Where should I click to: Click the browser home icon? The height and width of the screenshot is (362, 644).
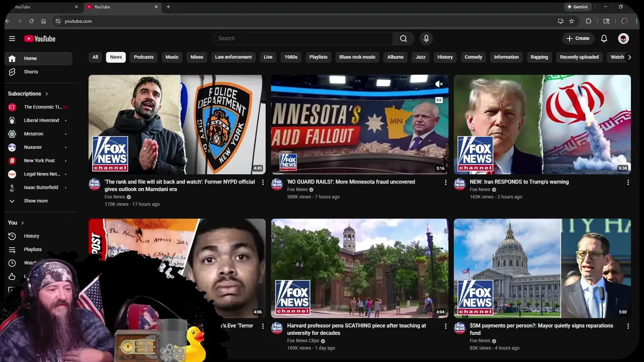44,21
